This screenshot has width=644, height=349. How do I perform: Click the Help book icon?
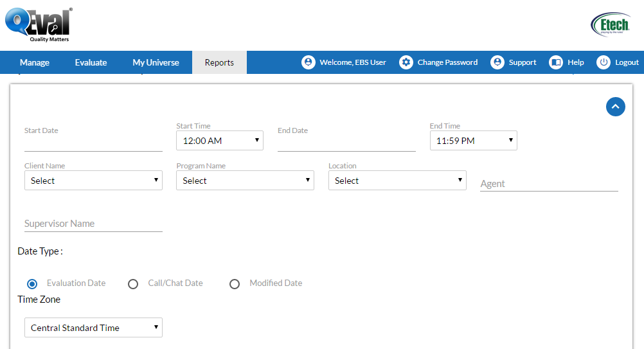(555, 62)
